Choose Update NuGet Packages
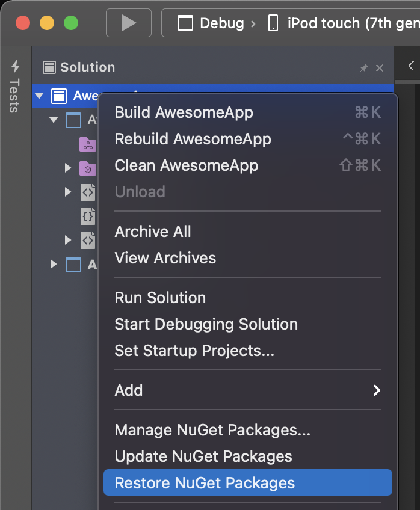Screen dimensions: 420x510 (x=247, y=456)
